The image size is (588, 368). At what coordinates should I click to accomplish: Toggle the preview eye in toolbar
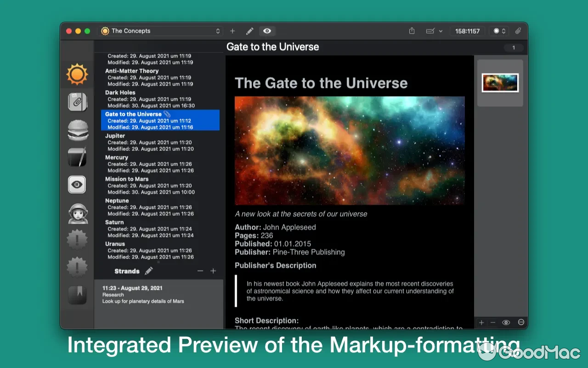(267, 31)
